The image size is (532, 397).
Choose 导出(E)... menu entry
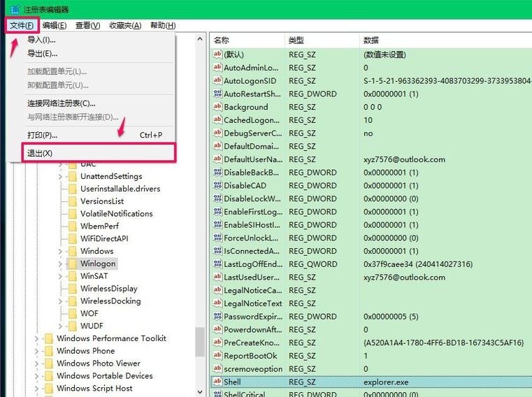(x=43, y=53)
